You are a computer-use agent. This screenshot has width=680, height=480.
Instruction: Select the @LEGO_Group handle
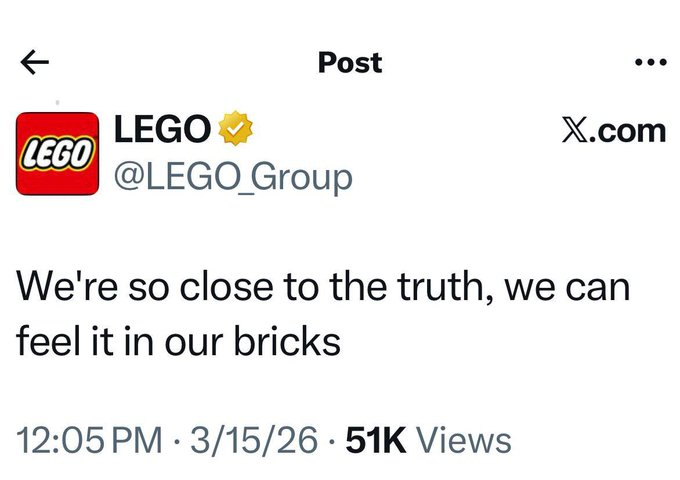coord(234,177)
